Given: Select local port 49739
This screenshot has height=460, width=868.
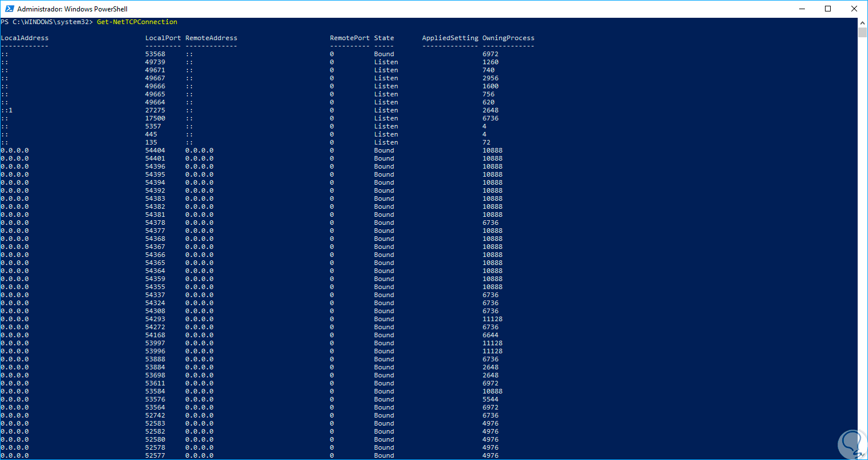Looking at the screenshot, I should click(x=155, y=62).
